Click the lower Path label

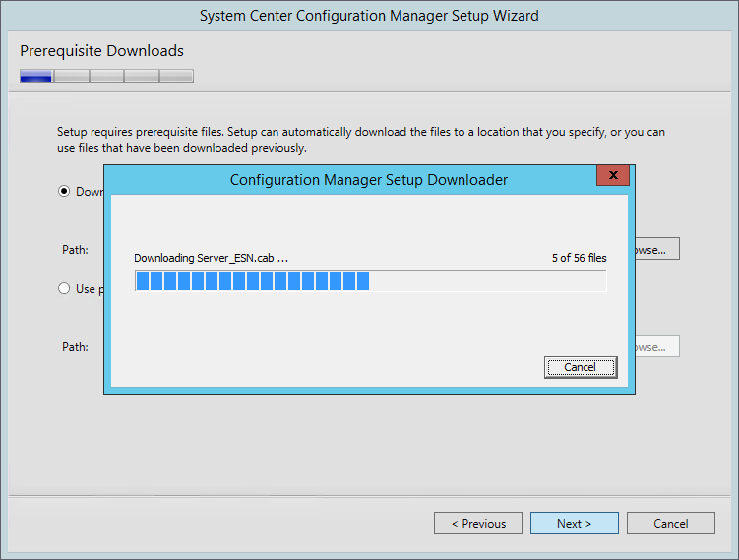tap(76, 347)
